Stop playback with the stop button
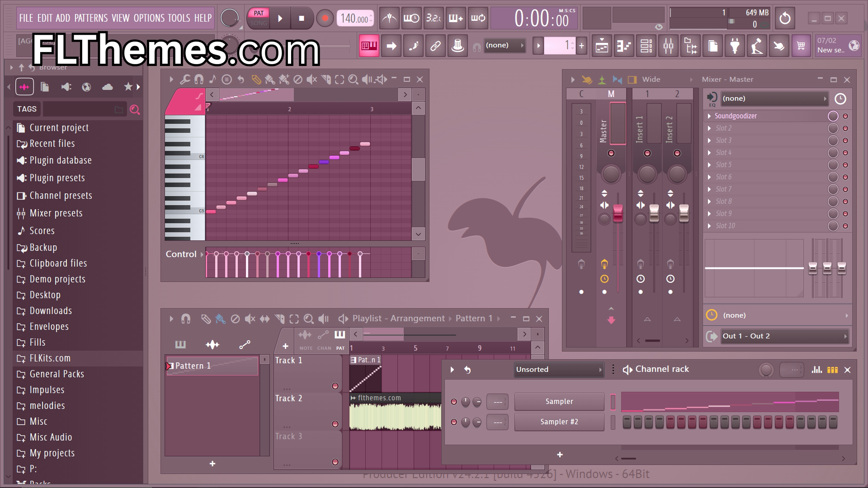The height and width of the screenshot is (488, 868). pyautogui.click(x=302, y=19)
